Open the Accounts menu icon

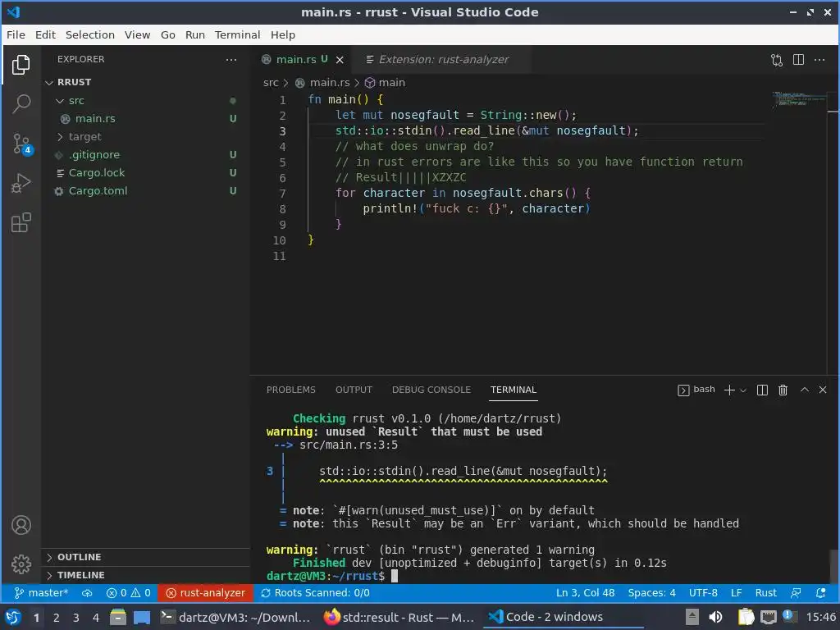pos(21,525)
